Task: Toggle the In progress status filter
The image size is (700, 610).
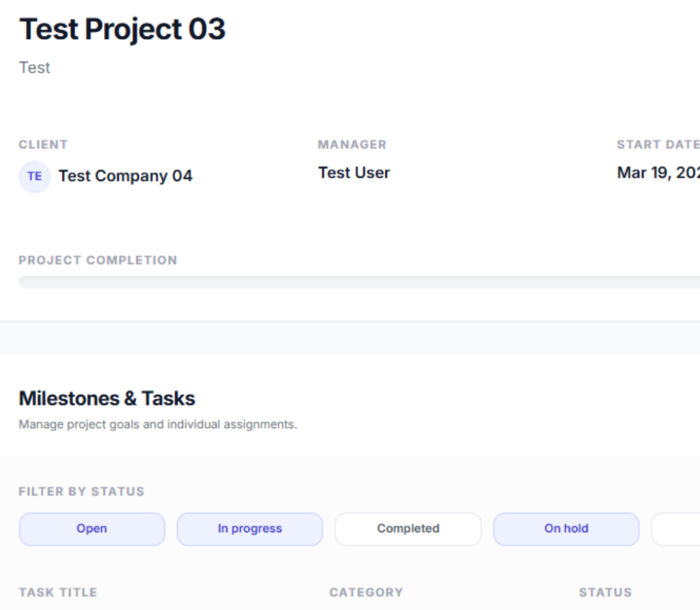Action: (250, 529)
